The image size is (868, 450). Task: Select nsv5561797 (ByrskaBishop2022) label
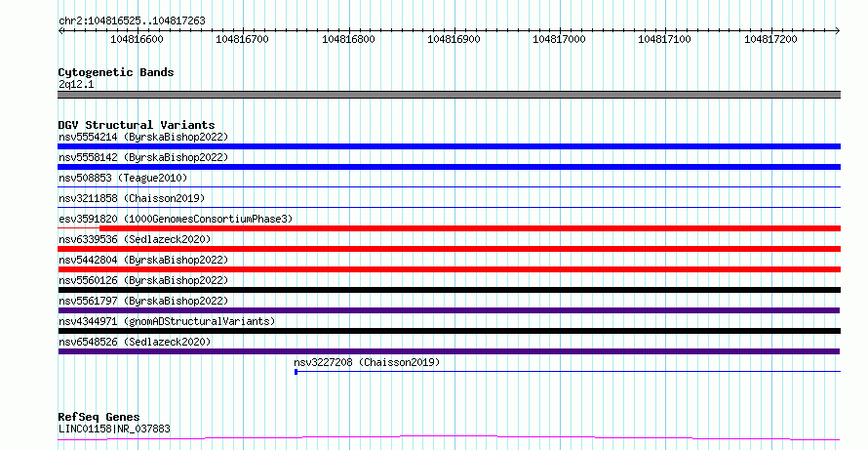click(x=143, y=301)
